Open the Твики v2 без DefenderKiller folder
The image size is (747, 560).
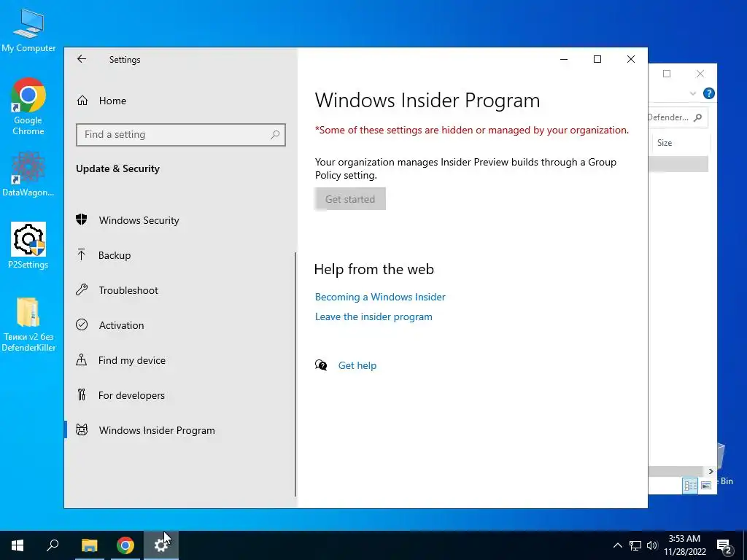28,324
